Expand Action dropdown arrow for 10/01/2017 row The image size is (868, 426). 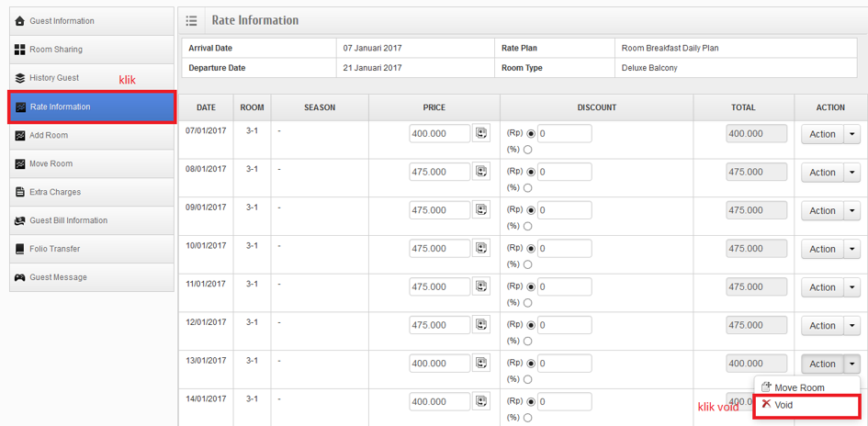point(853,249)
